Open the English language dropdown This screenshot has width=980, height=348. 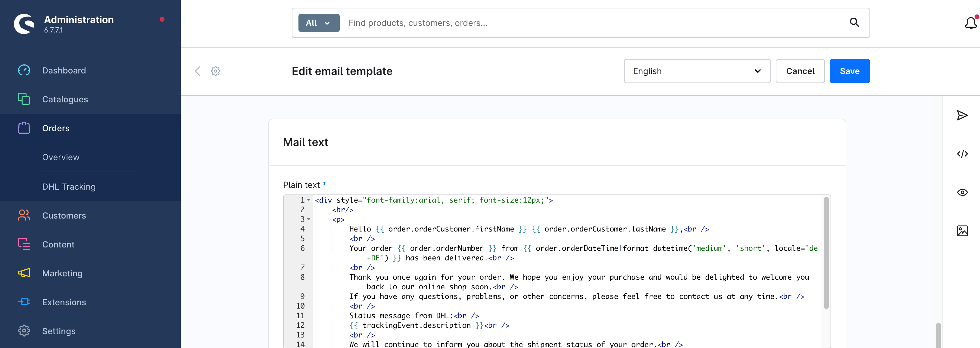coord(697,71)
